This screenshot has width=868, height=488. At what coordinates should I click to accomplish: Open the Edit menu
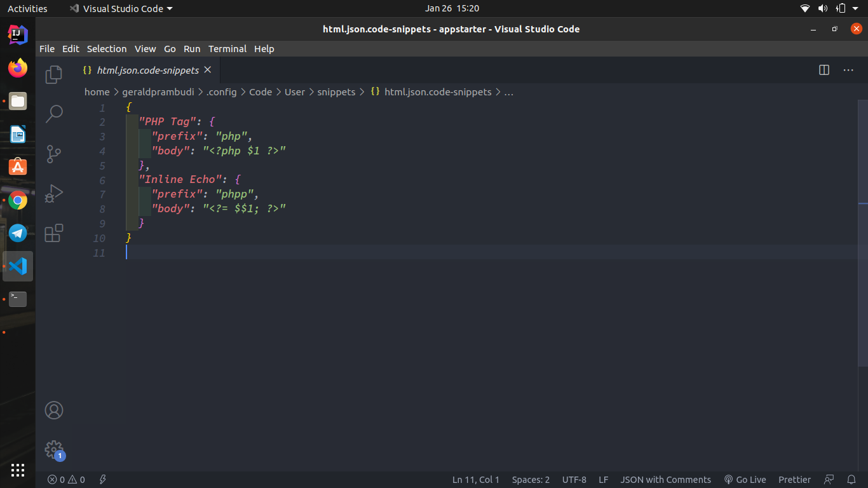click(71, 49)
